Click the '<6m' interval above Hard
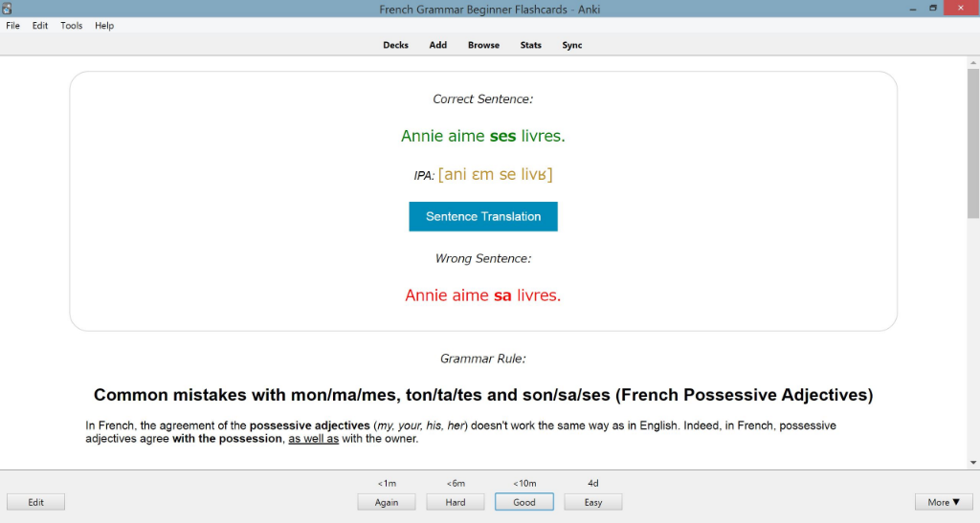980x523 pixels. point(456,483)
